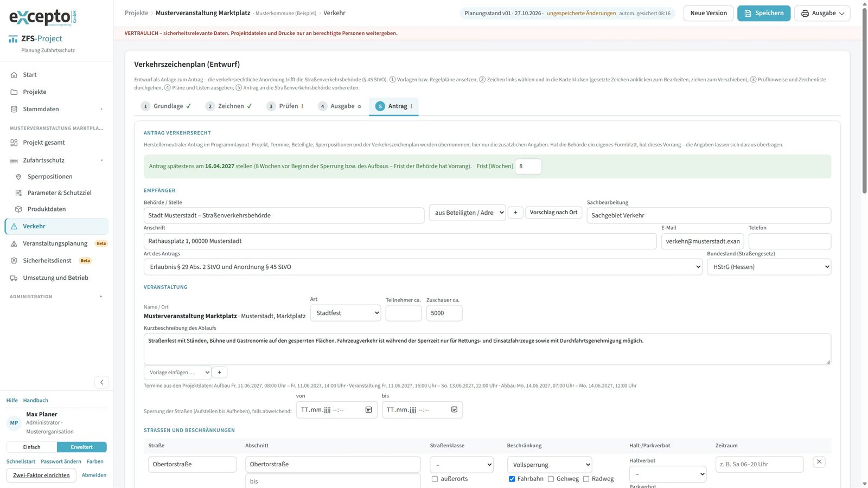Image resolution: width=868 pixels, height=488 pixels.
Task: Click the Start home icon in sidebar
Action: pyautogui.click(x=14, y=75)
